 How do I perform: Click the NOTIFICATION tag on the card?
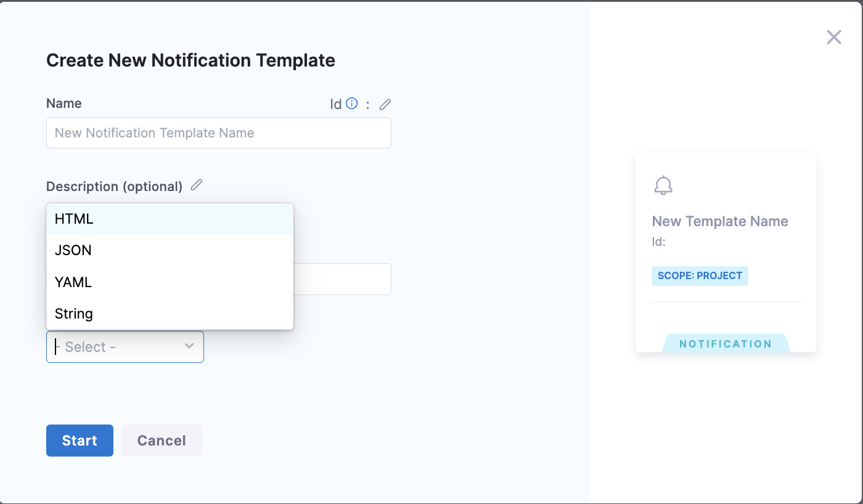pos(726,344)
